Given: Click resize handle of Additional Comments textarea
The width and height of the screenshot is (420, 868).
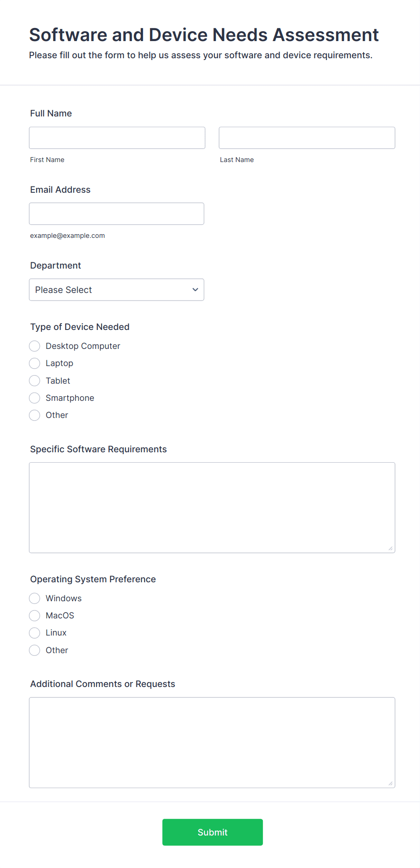Looking at the screenshot, I should (x=391, y=784).
